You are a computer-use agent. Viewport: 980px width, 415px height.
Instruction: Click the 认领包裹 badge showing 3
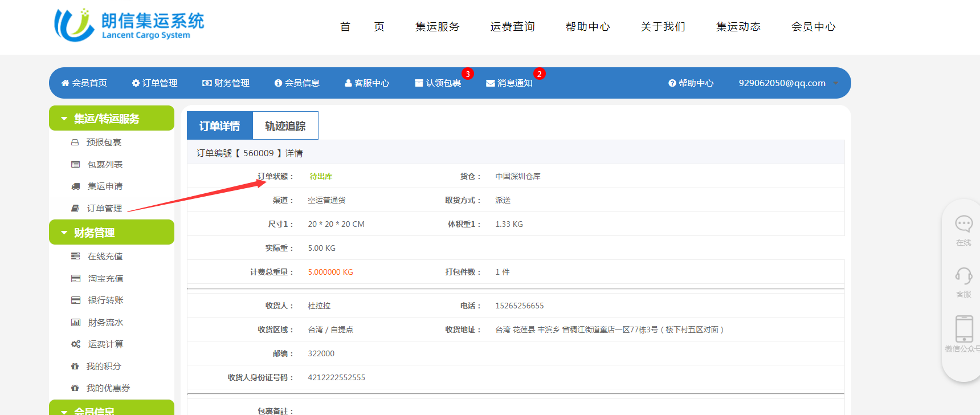pos(467,74)
